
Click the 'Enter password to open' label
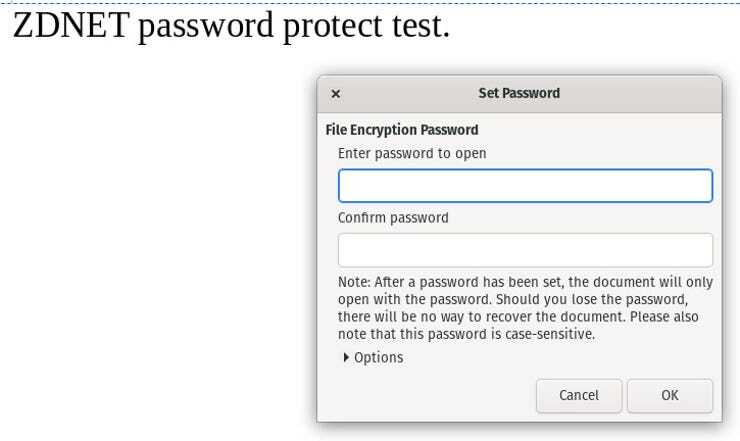pos(412,154)
